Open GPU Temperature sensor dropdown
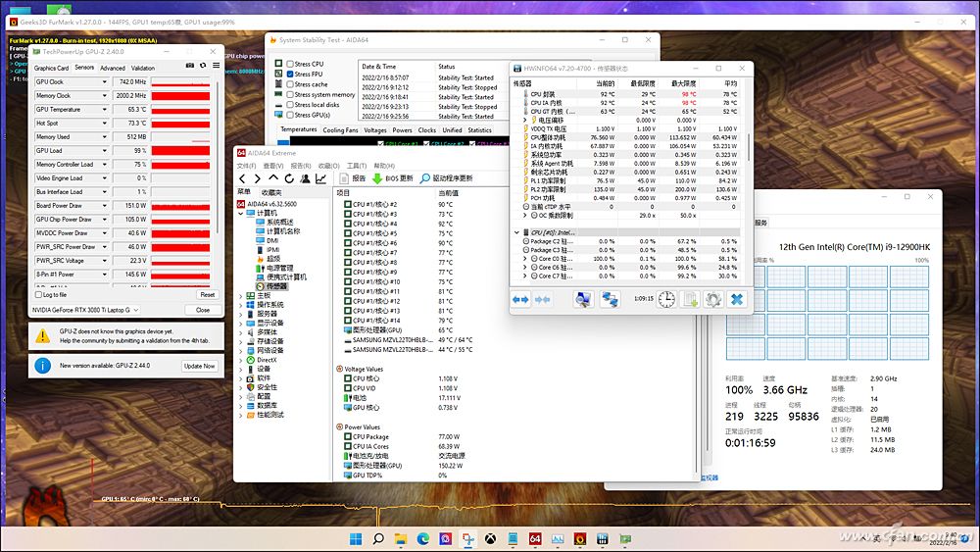 pyautogui.click(x=105, y=110)
